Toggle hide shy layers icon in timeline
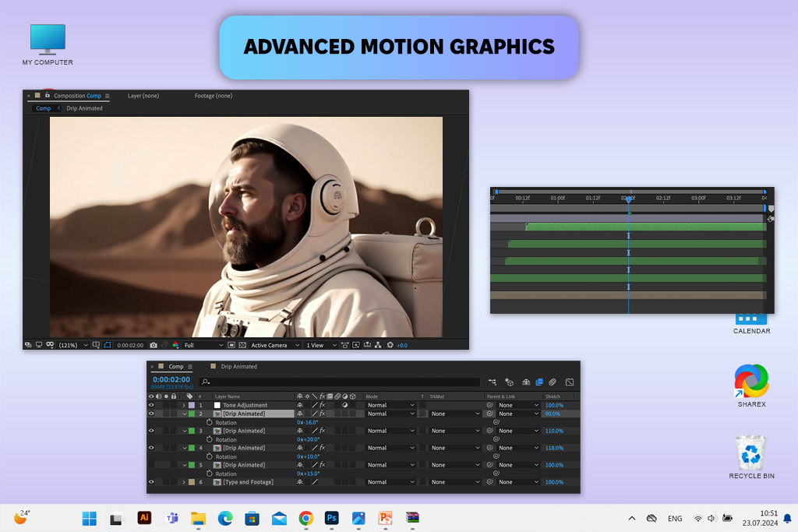This screenshot has height=532, width=798. click(x=526, y=382)
